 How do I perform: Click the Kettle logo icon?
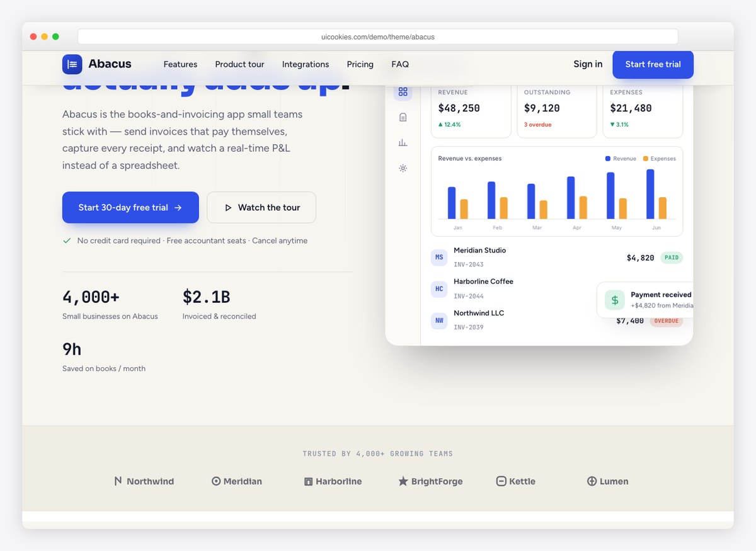click(x=501, y=481)
